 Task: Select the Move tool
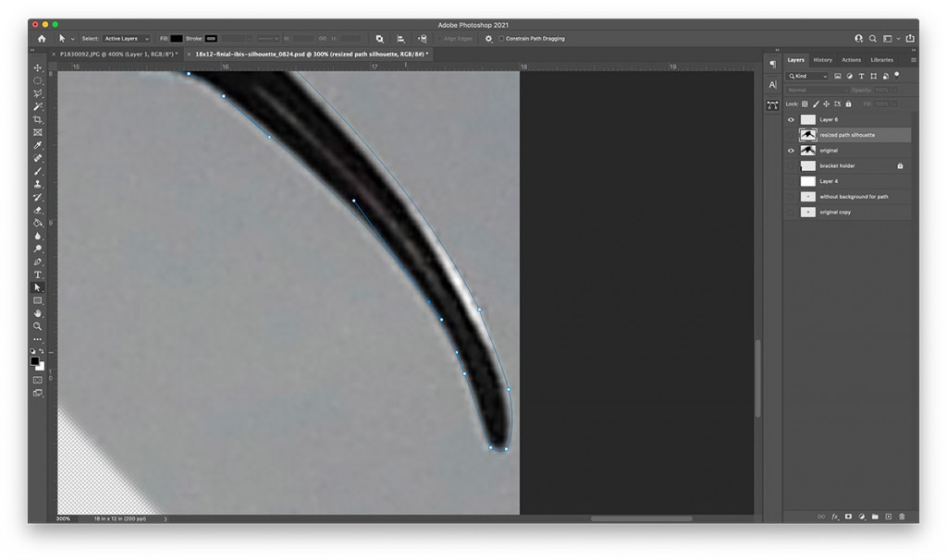tap(38, 68)
